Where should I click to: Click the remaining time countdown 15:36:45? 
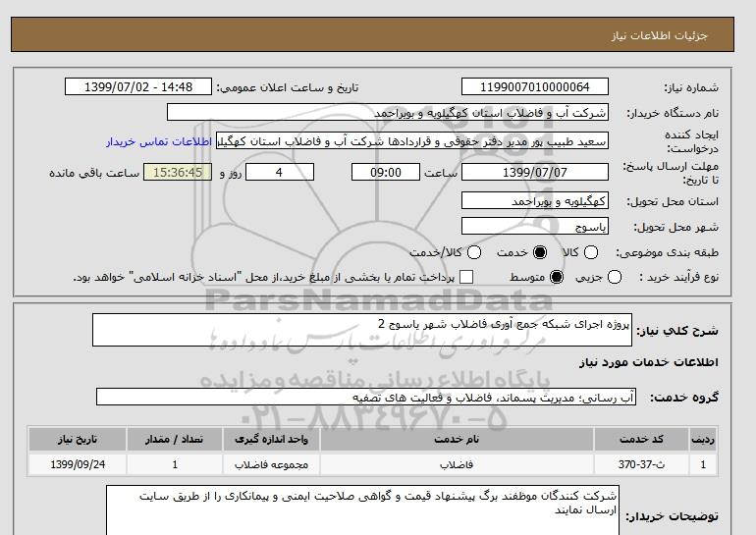pos(178,172)
